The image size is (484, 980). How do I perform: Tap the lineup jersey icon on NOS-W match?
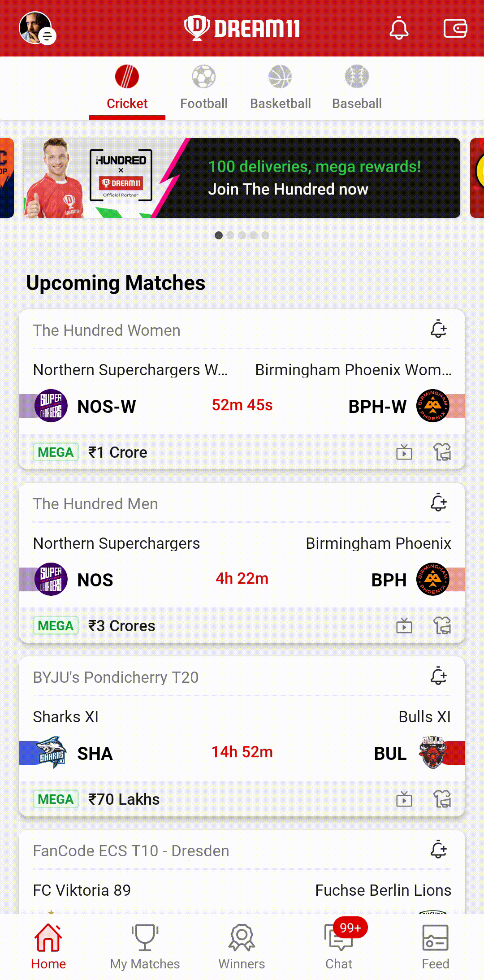click(x=442, y=452)
